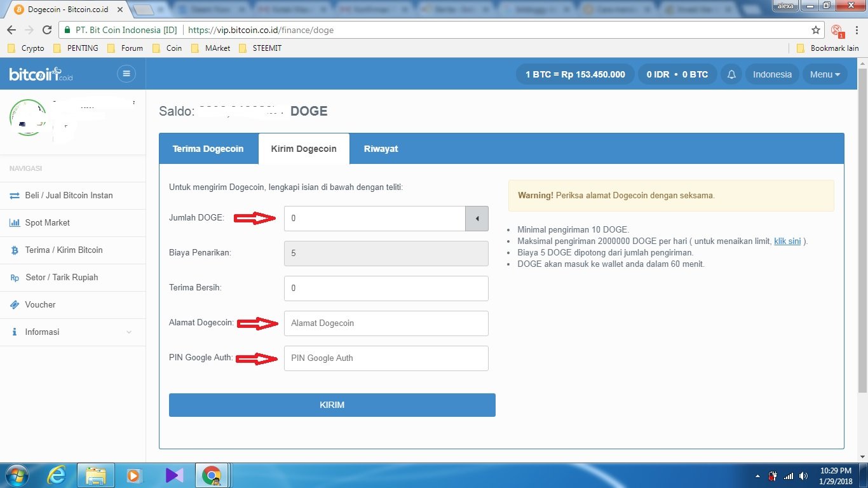This screenshot has width=868, height=488.
Task: Open the Windows Start button
Action: click(17, 475)
